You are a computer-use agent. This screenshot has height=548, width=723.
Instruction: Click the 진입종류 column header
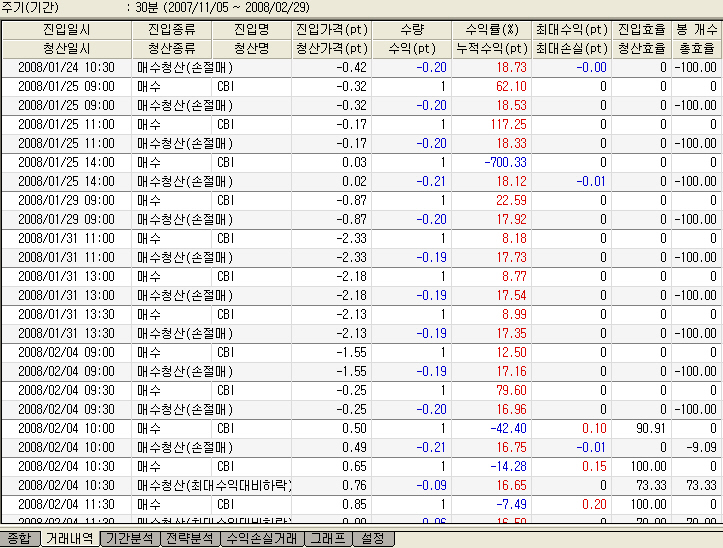[x=172, y=29]
